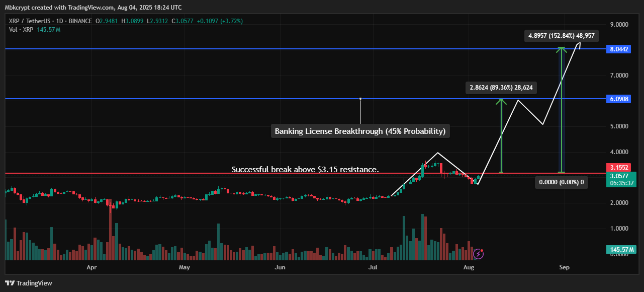Click the red 3.1552 resistance price label
644x292 pixels.
(620, 167)
